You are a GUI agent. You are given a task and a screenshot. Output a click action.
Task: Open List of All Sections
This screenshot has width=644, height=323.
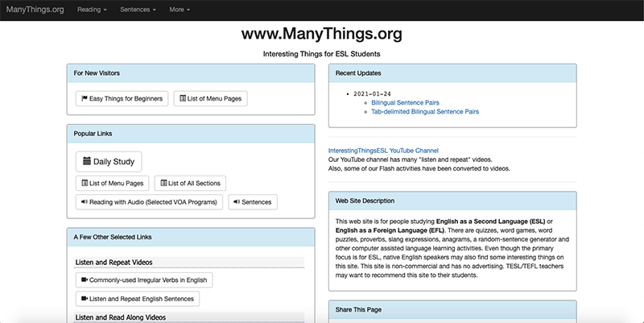pos(190,184)
